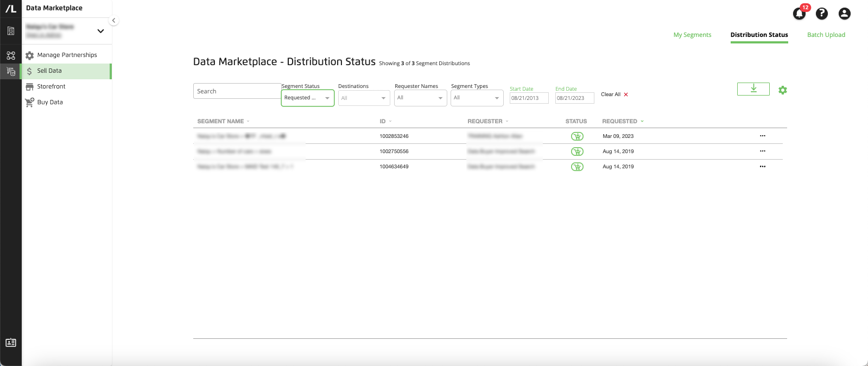868x366 pixels.
Task: Click the cart status icon for ID 1004634649
Action: [x=577, y=167]
